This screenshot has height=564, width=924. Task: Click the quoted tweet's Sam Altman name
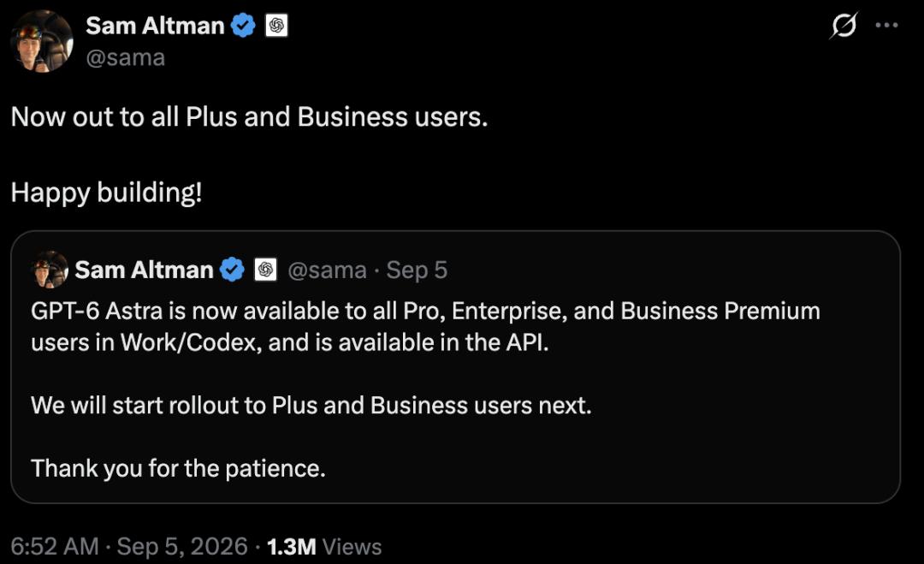144,270
